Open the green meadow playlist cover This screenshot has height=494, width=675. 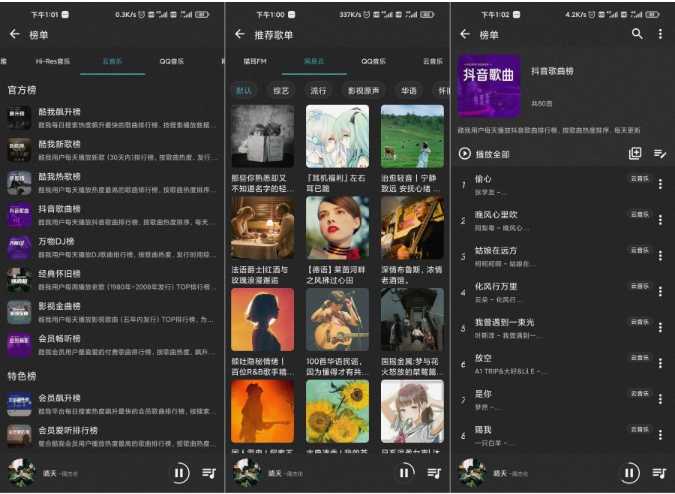point(412,136)
